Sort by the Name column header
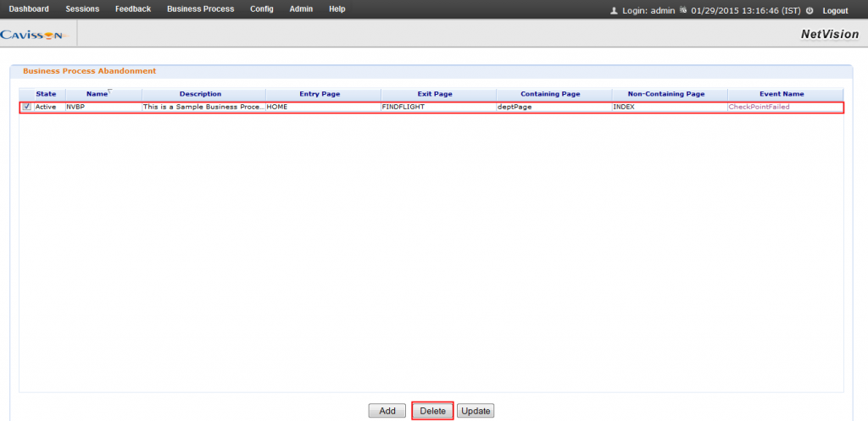The image size is (868, 421). point(103,94)
